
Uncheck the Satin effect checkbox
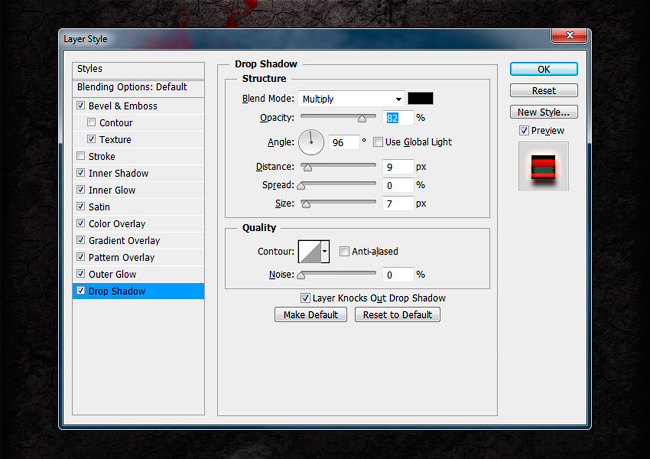[x=81, y=206]
